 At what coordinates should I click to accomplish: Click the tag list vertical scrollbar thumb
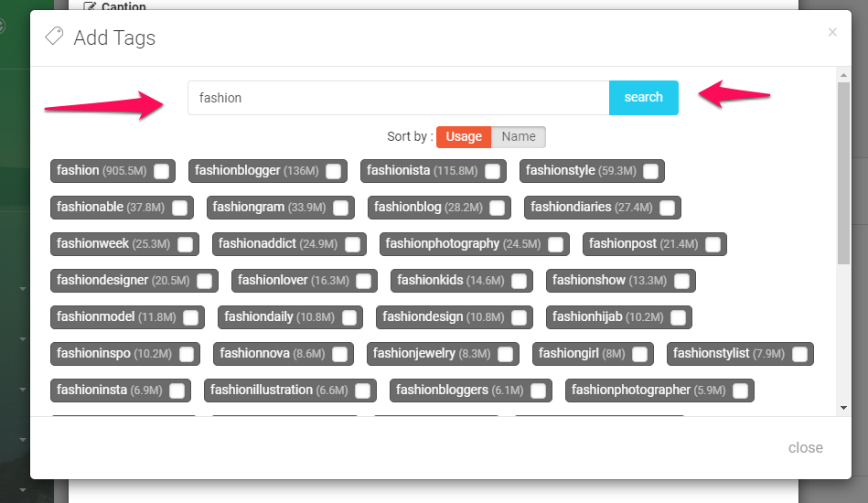pyautogui.click(x=843, y=173)
